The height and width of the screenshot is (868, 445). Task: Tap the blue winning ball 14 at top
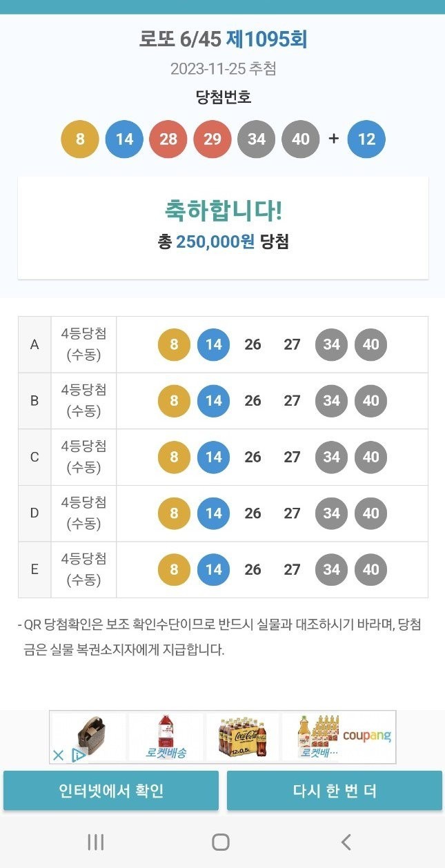pos(124,139)
